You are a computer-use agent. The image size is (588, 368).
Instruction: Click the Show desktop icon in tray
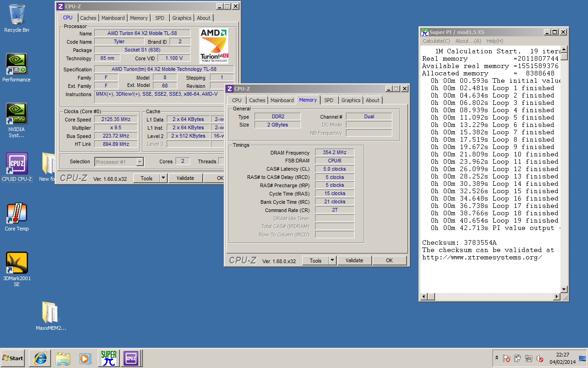coord(583,358)
